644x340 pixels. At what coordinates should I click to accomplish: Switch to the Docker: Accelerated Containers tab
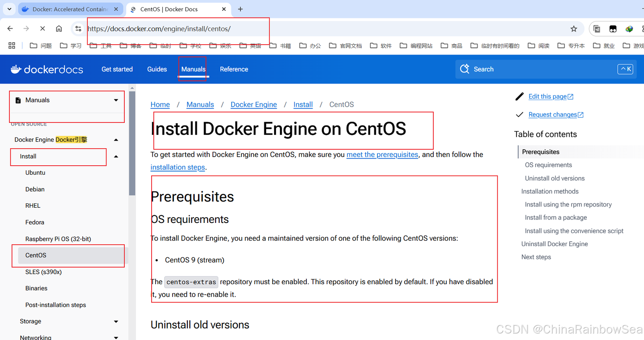pos(67,8)
